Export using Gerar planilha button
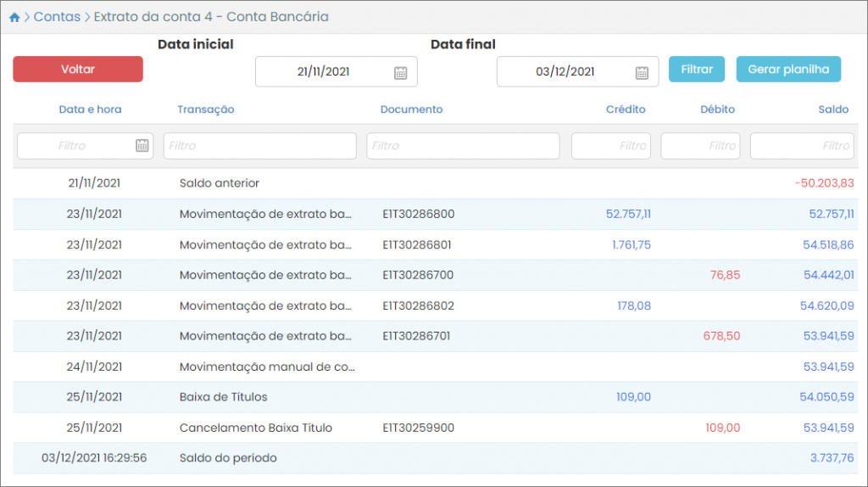The height and width of the screenshot is (487, 868). 787,70
